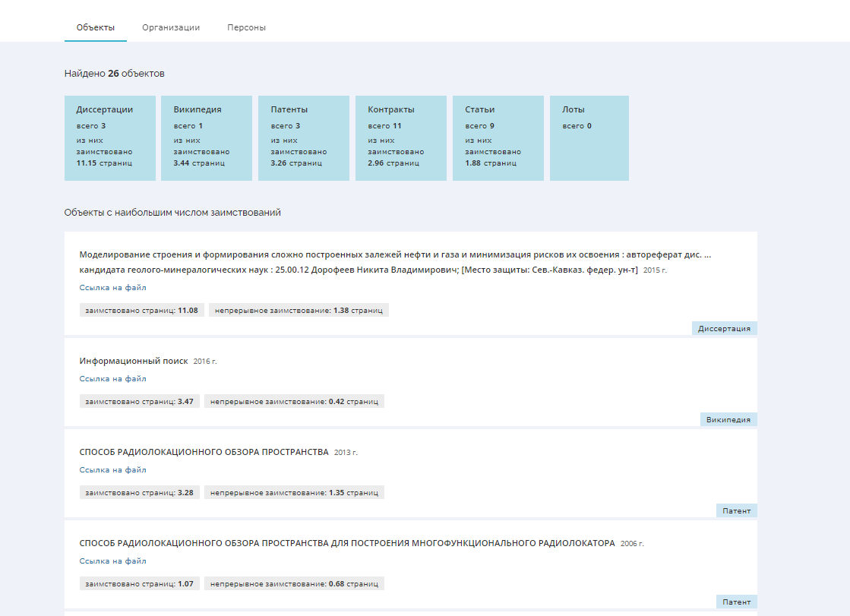
Task: Click Ссылка на файл under the dissertation entry
Action: click(x=112, y=288)
